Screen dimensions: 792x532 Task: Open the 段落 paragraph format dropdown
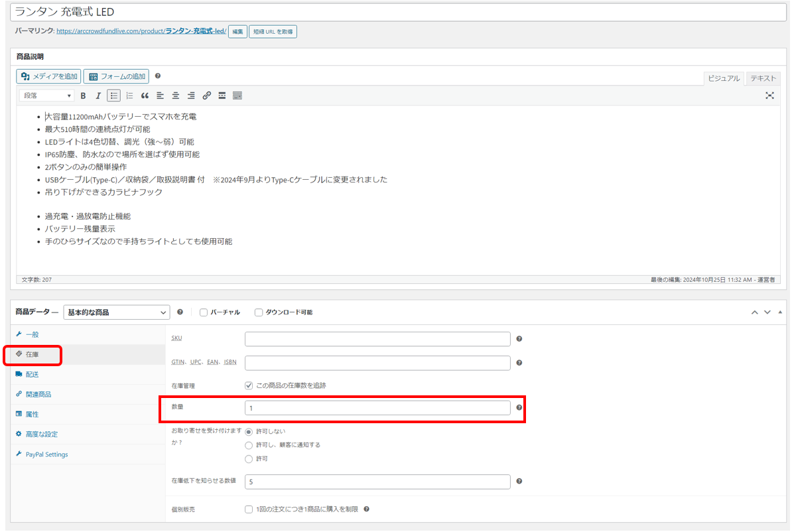click(46, 96)
